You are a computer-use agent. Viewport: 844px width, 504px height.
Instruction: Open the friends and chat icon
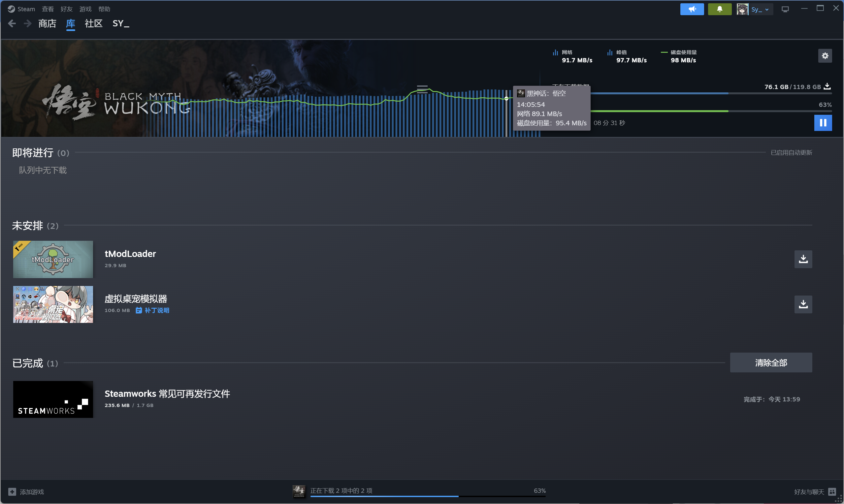(832, 492)
